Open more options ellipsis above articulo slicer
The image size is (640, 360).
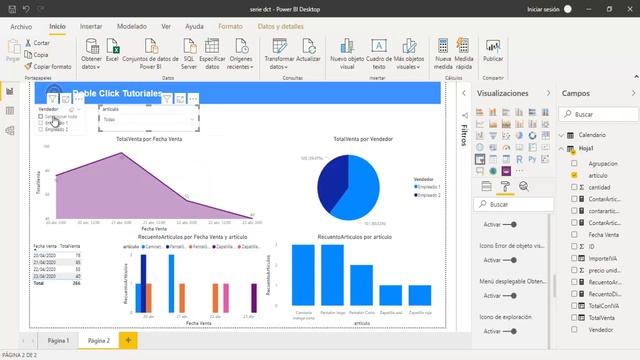coord(193,98)
